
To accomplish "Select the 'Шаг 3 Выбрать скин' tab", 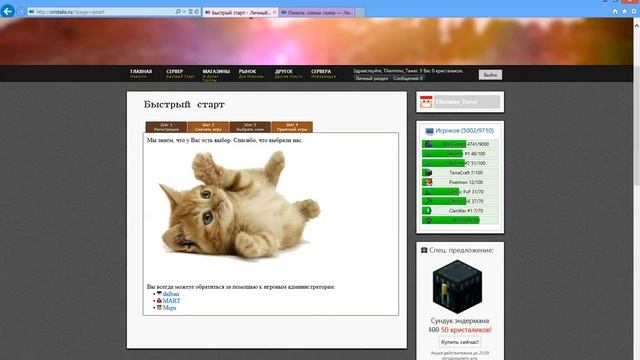I will click(x=250, y=127).
